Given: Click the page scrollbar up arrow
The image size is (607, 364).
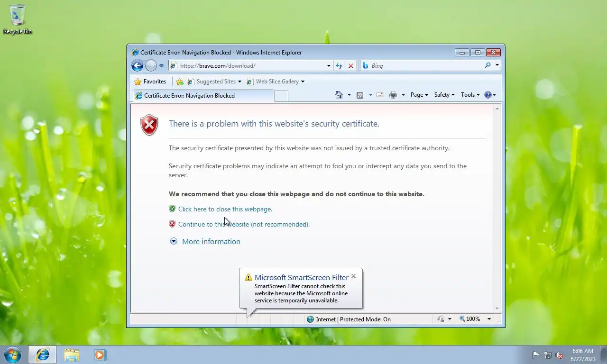Looking at the screenshot, I should tap(497, 109).
